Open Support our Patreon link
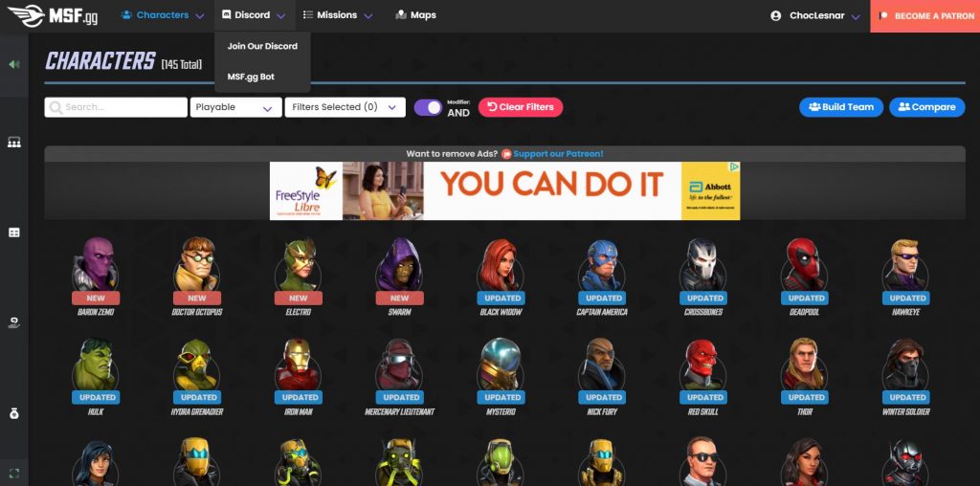This screenshot has height=486, width=980. 558,154
